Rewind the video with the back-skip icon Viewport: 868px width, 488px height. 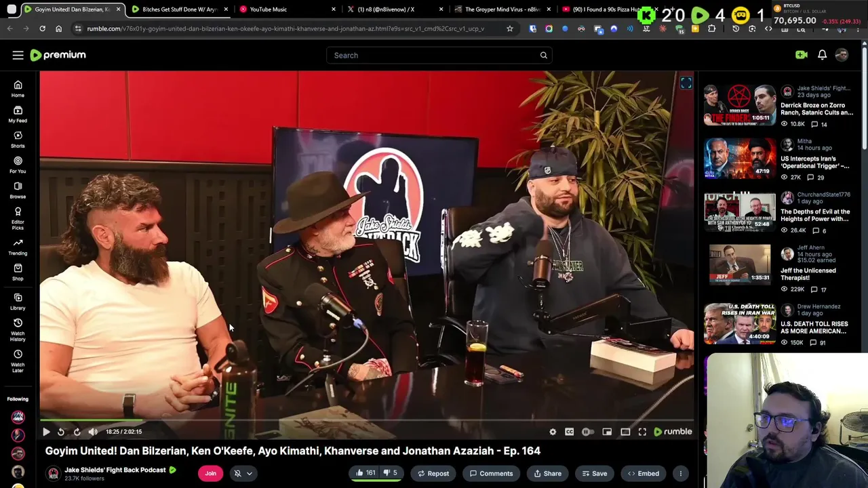61,432
